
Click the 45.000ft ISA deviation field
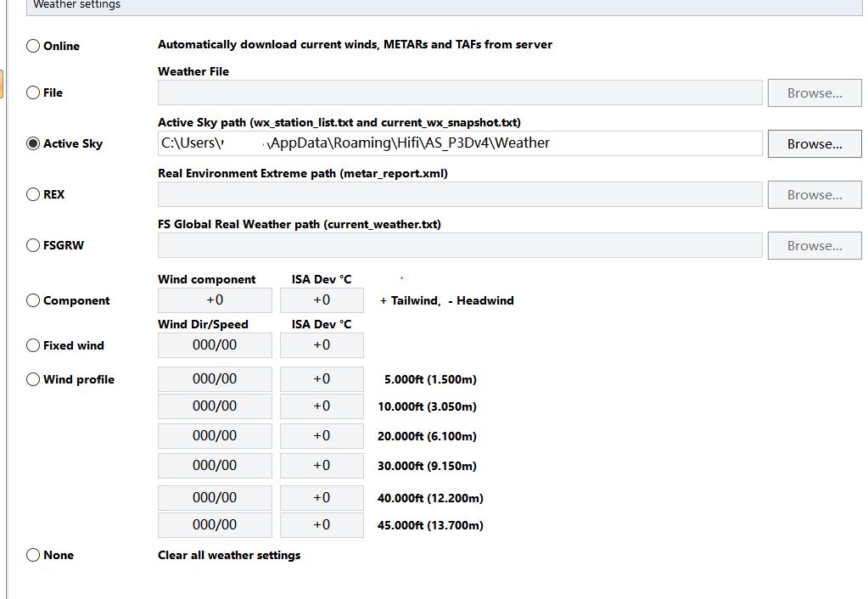pos(322,525)
